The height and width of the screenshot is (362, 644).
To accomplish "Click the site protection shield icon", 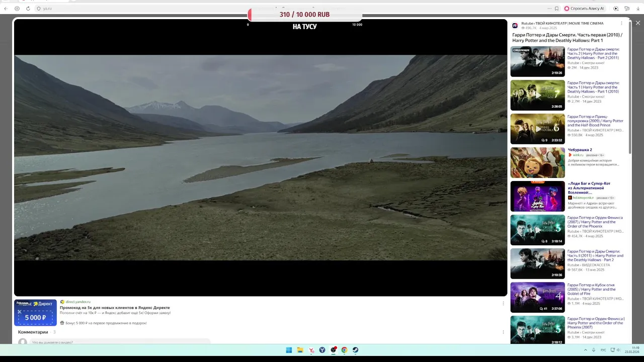I will point(39,9).
